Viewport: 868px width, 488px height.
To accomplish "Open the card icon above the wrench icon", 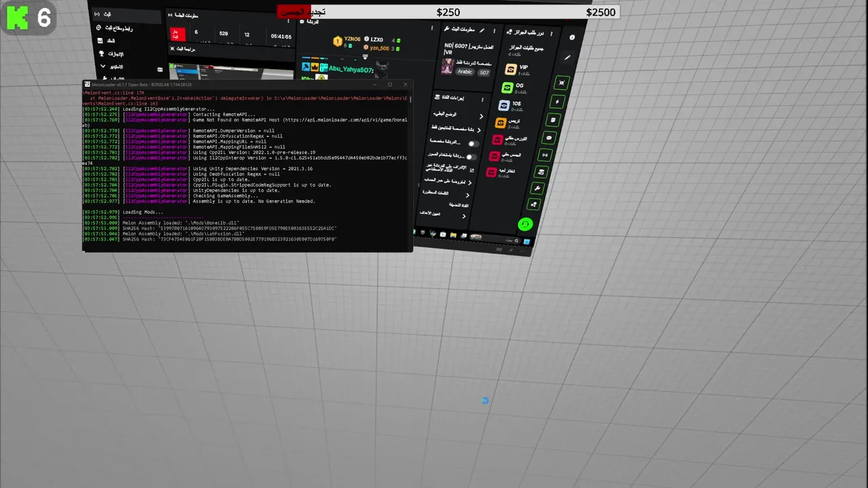I will click(541, 172).
